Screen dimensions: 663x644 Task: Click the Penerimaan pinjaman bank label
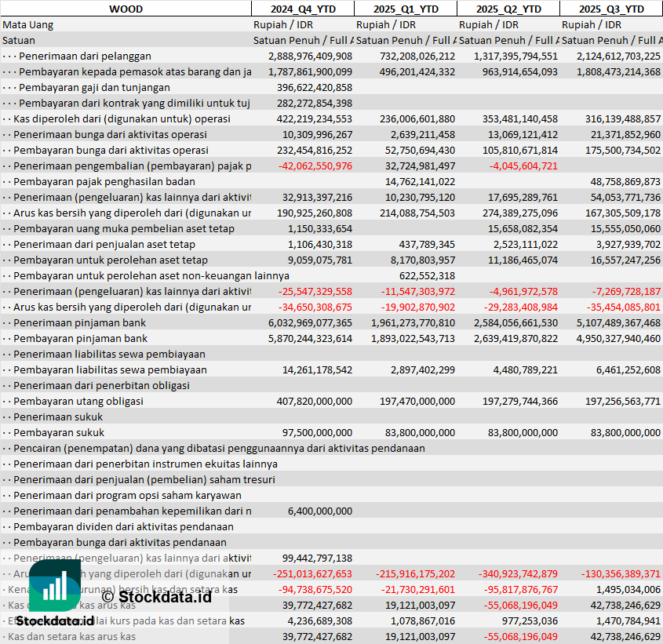click(79, 322)
